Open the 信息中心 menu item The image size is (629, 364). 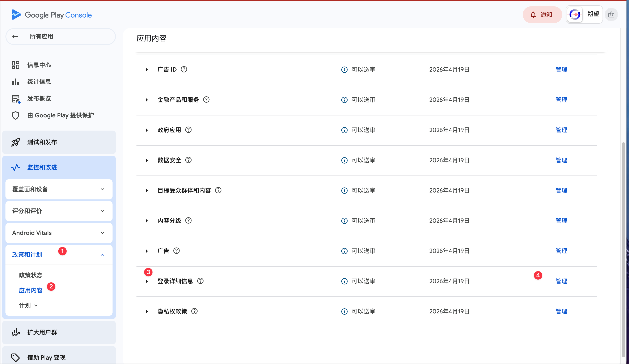(39, 65)
